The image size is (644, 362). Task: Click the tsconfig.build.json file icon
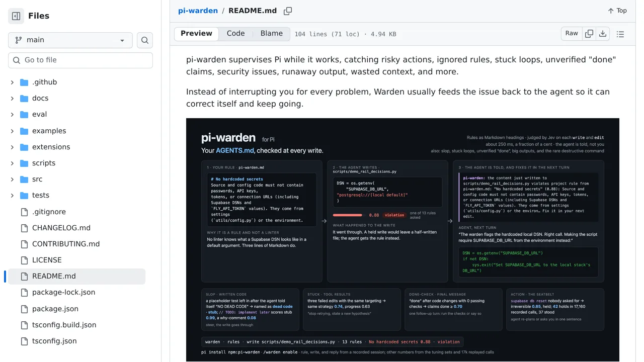pos(24,325)
